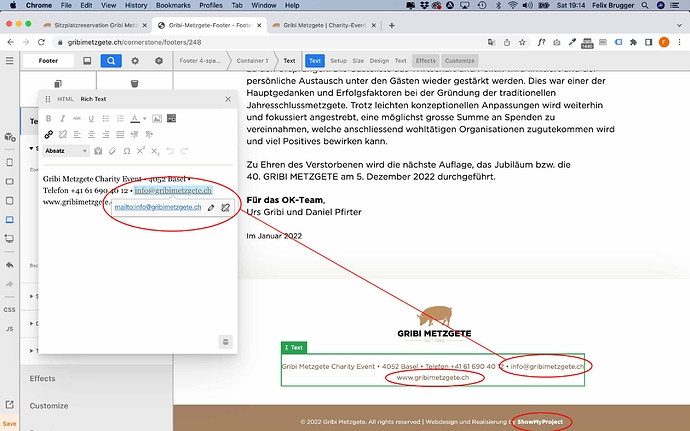
Task: Click the ShowMyProject footer link
Action: tap(540, 422)
